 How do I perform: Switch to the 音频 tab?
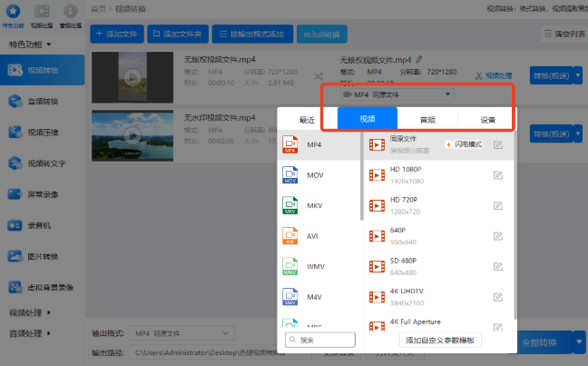[x=427, y=120]
